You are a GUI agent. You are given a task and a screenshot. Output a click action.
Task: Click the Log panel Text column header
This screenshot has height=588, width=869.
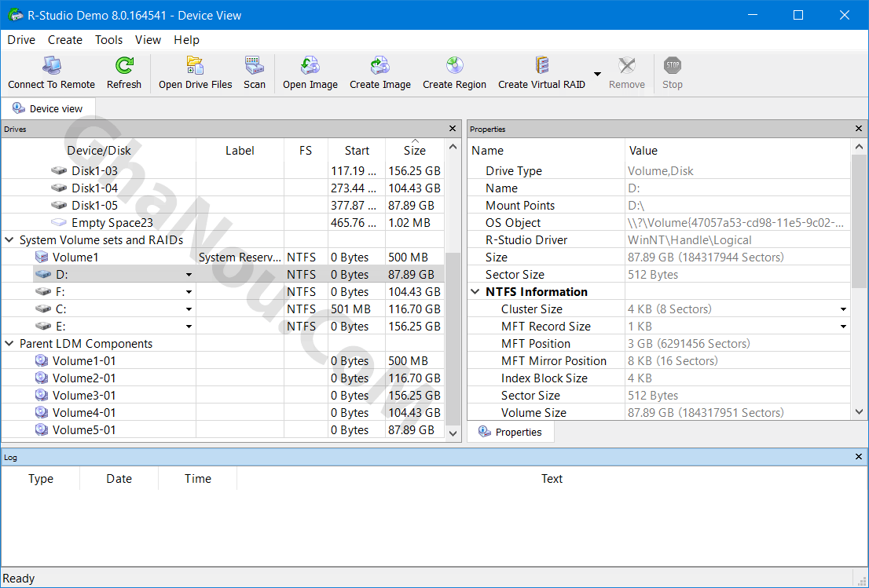552,478
